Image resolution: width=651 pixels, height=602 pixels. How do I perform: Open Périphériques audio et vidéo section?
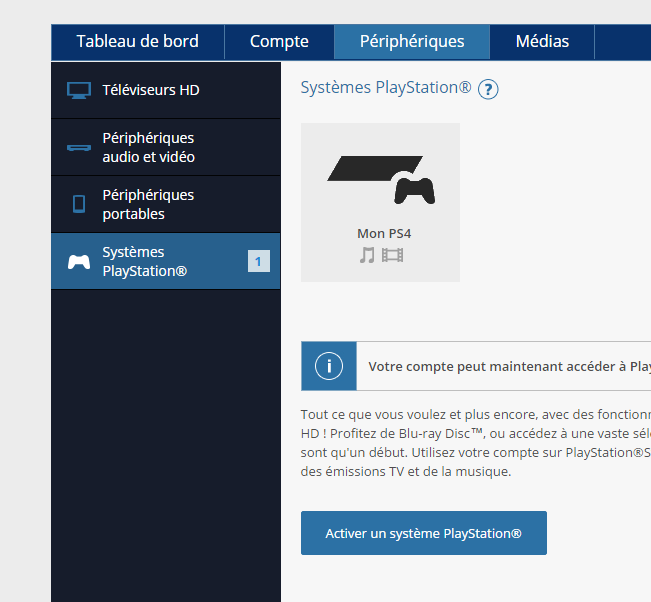tap(166, 147)
